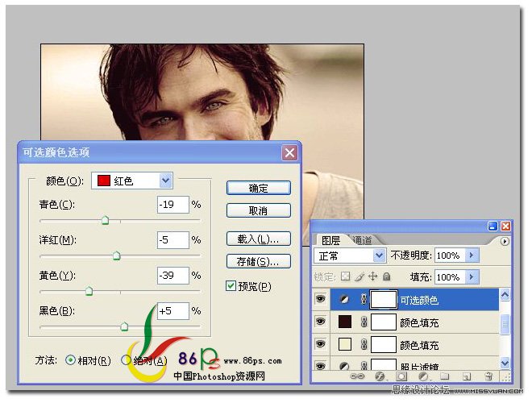Click chain link of dark 颜色填充 layer
This screenshot has width=532, height=403.
(x=364, y=322)
